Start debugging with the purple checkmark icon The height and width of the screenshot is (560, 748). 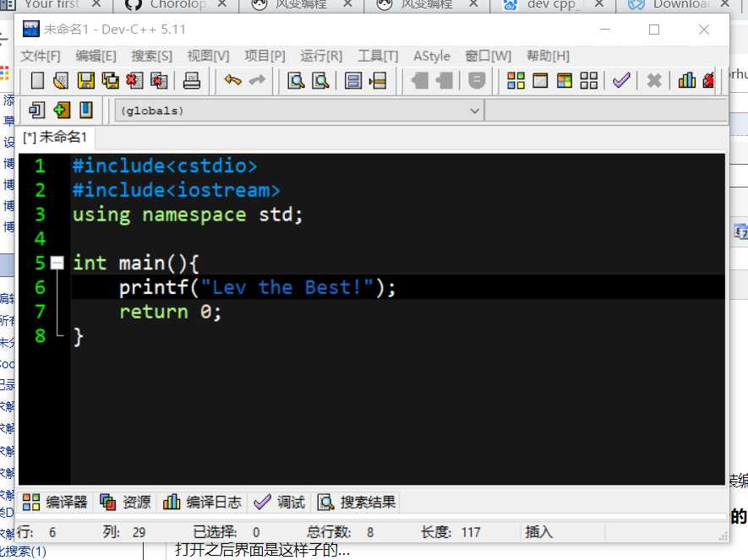pyautogui.click(x=621, y=80)
